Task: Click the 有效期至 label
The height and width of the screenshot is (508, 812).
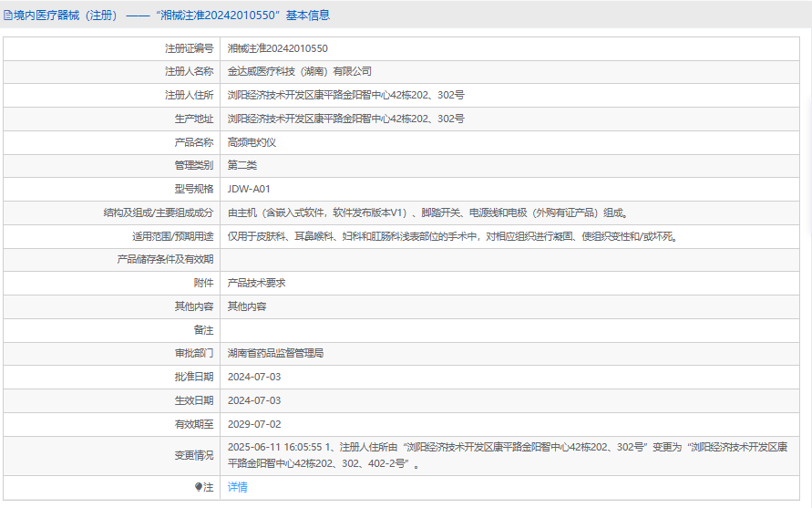Action: pos(194,424)
